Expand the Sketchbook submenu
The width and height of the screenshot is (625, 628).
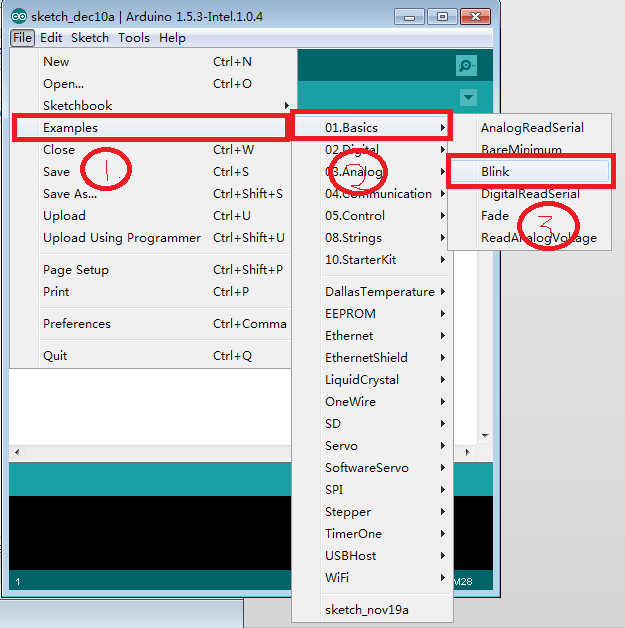(x=151, y=106)
